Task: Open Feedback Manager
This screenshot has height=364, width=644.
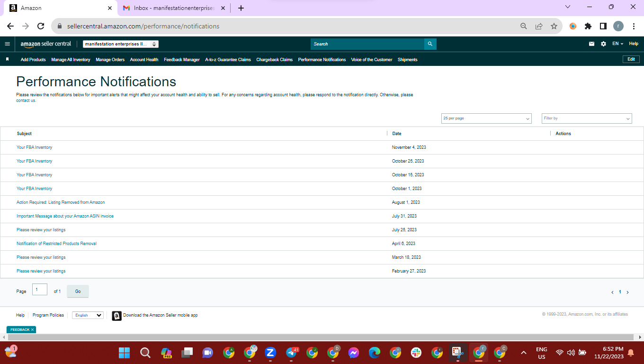Action: click(x=182, y=60)
